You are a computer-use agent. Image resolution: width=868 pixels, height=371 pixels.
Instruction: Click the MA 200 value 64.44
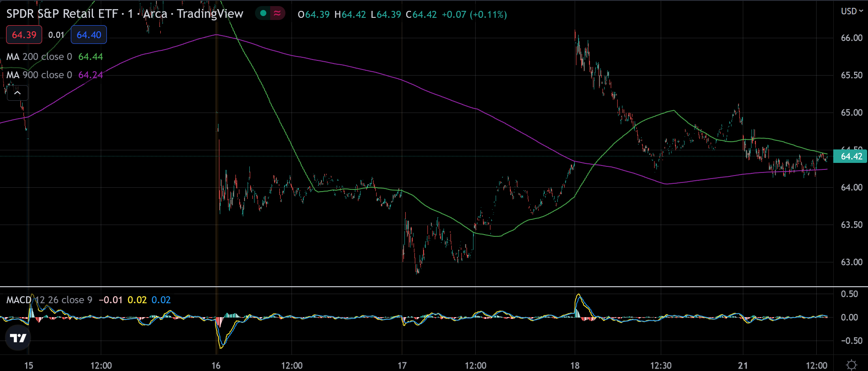click(90, 56)
